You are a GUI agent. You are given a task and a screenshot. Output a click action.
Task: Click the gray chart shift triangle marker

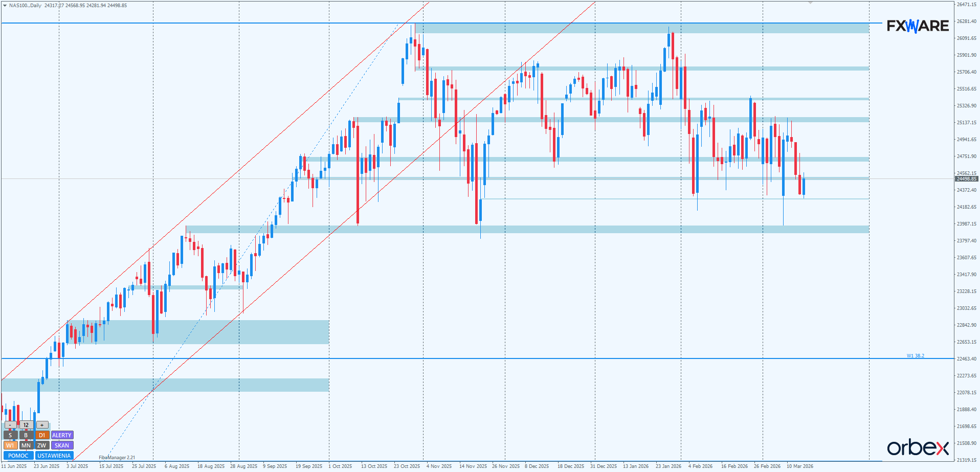810,3
